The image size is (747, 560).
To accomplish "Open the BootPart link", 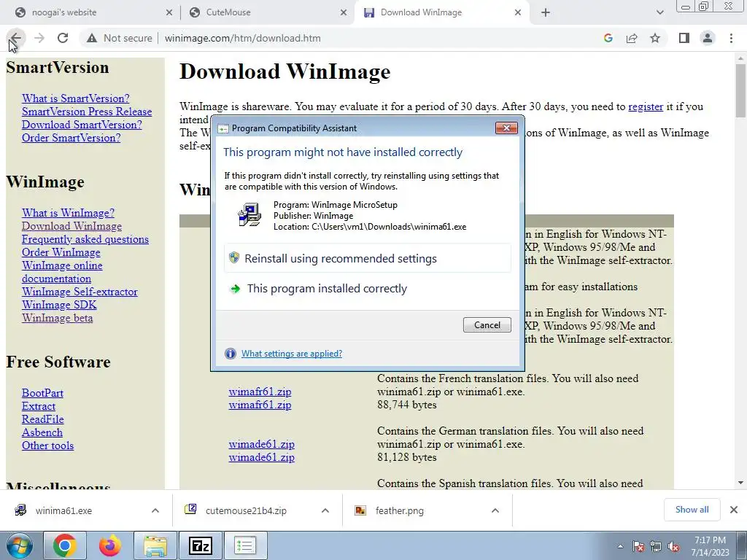I will pyautogui.click(x=42, y=393).
